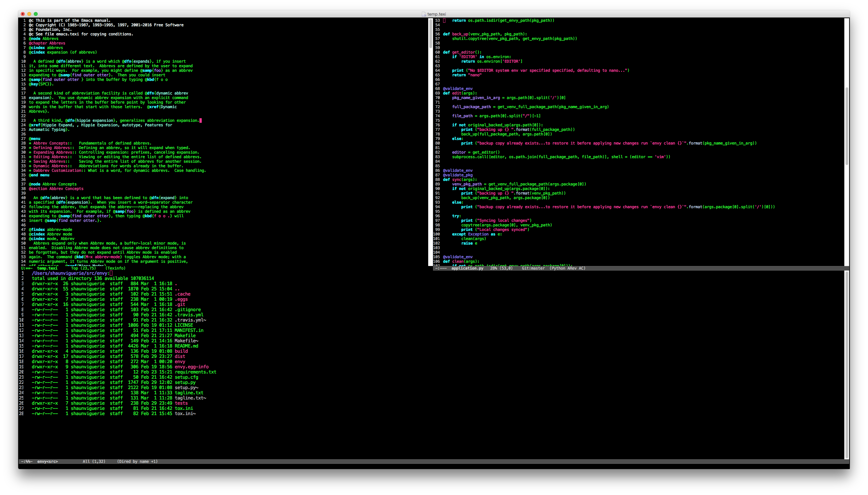Open README.md in the Dired listing

pyautogui.click(x=186, y=346)
